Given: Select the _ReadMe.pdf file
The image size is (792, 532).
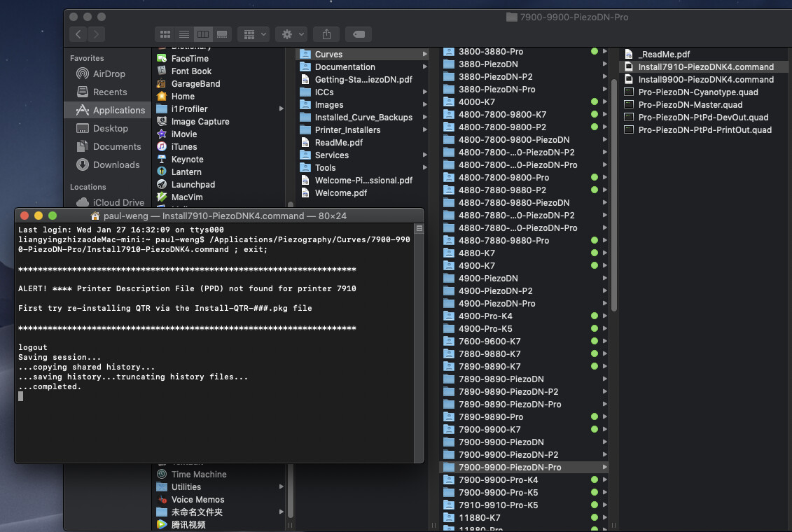Looking at the screenshot, I should coord(664,54).
